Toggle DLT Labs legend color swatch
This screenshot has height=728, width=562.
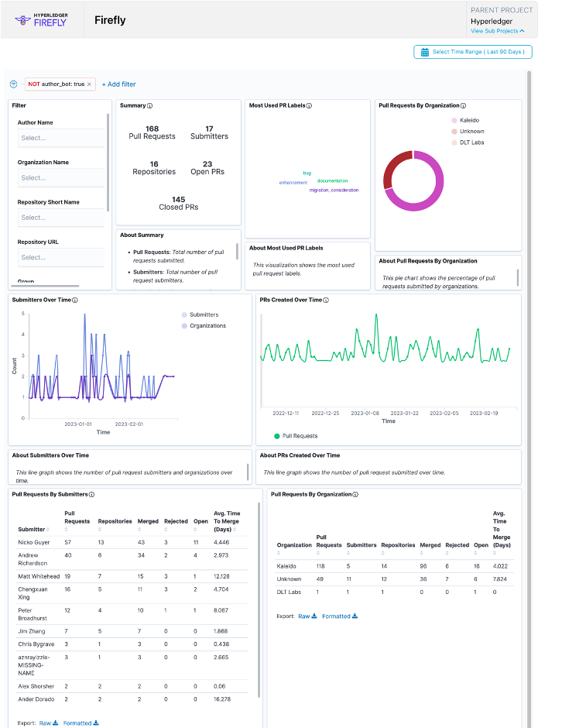coord(454,143)
